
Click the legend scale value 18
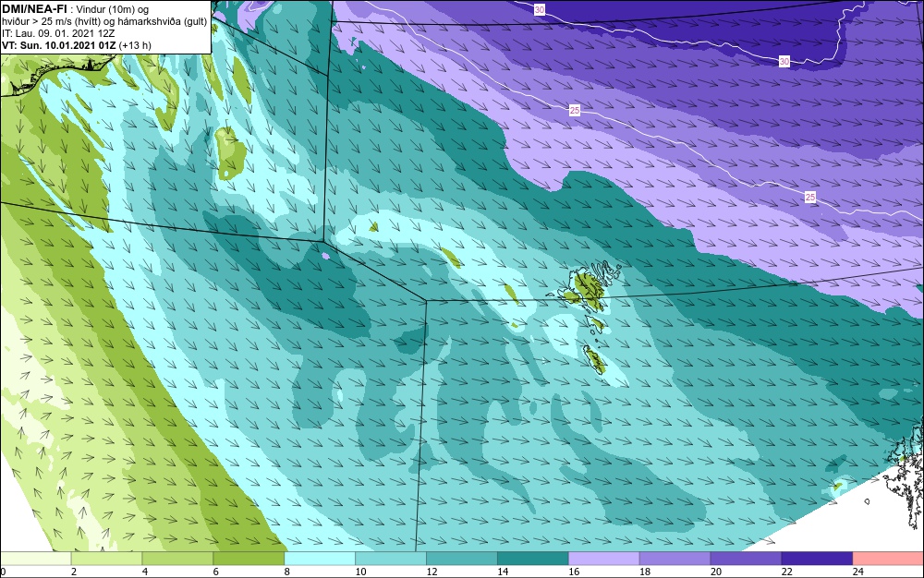click(645, 572)
